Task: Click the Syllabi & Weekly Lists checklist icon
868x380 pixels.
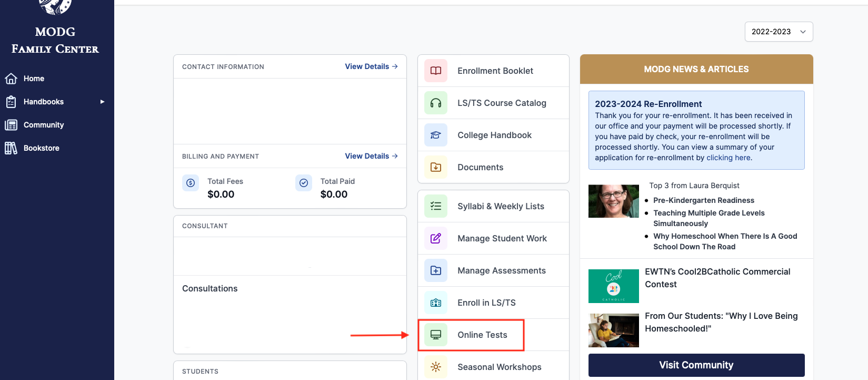Action: [436, 206]
